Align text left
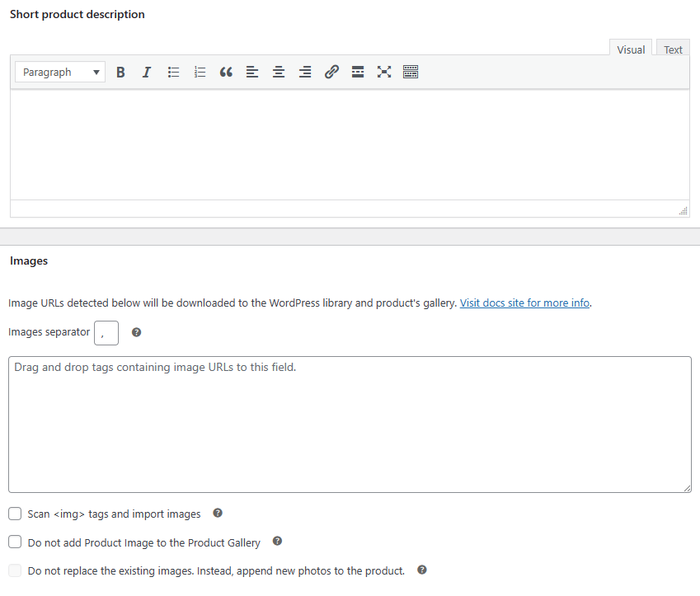This screenshot has width=700, height=596. pos(252,72)
